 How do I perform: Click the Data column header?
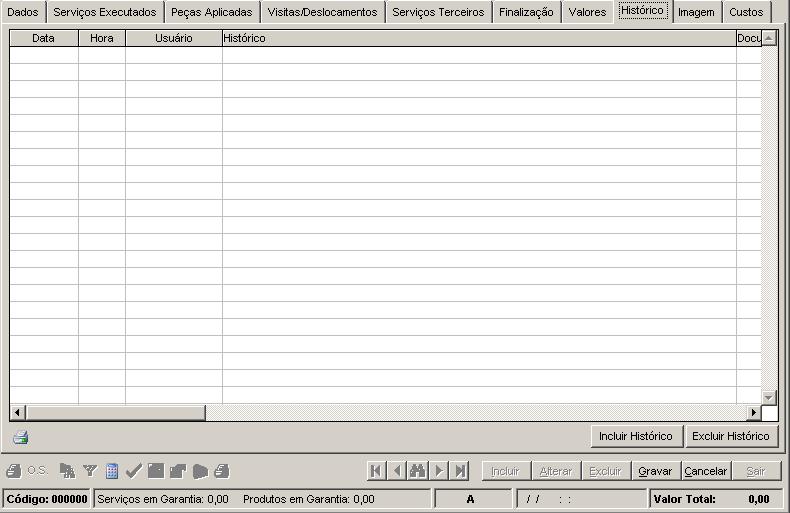[x=43, y=38]
